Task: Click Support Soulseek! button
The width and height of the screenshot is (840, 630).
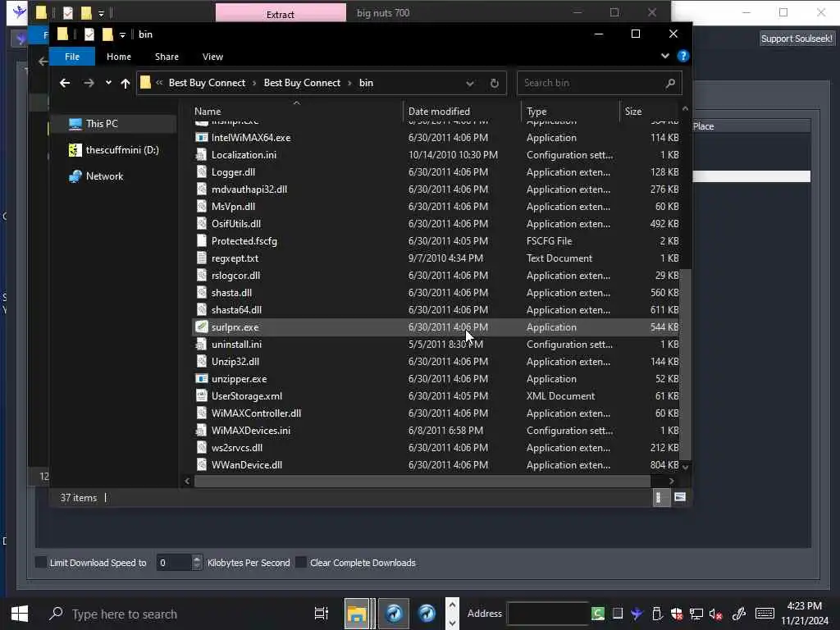Action: (797, 39)
